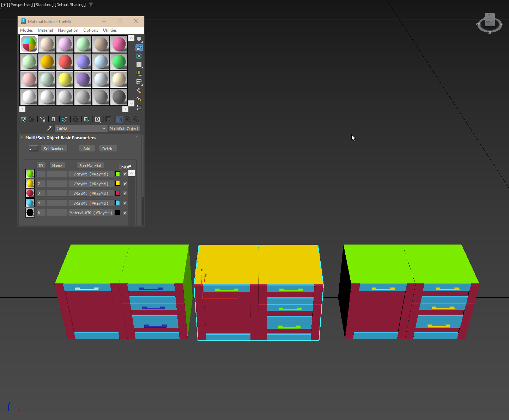Click the Multi/Sub-Object type button
The height and width of the screenshot is (420, 509).
pos(124,129)
